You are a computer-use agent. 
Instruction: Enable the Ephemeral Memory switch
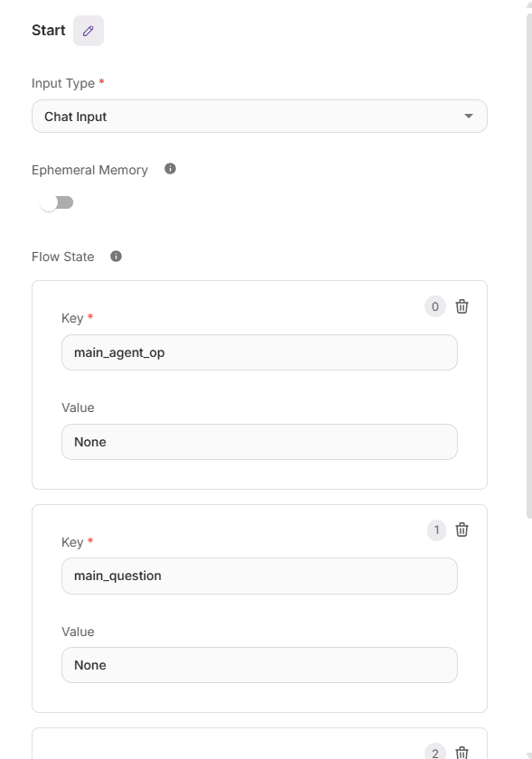pyautogui.click(x=57, y=202)
